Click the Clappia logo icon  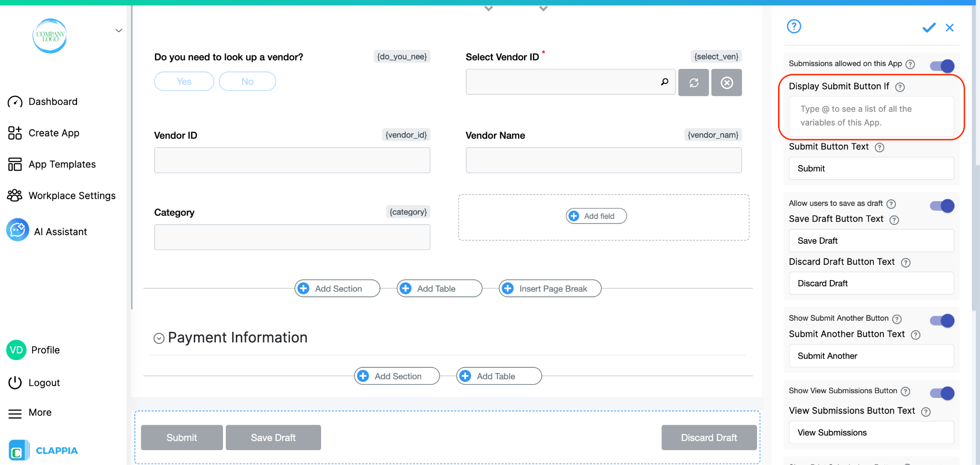pyautogui.click(x=19, y=451)
